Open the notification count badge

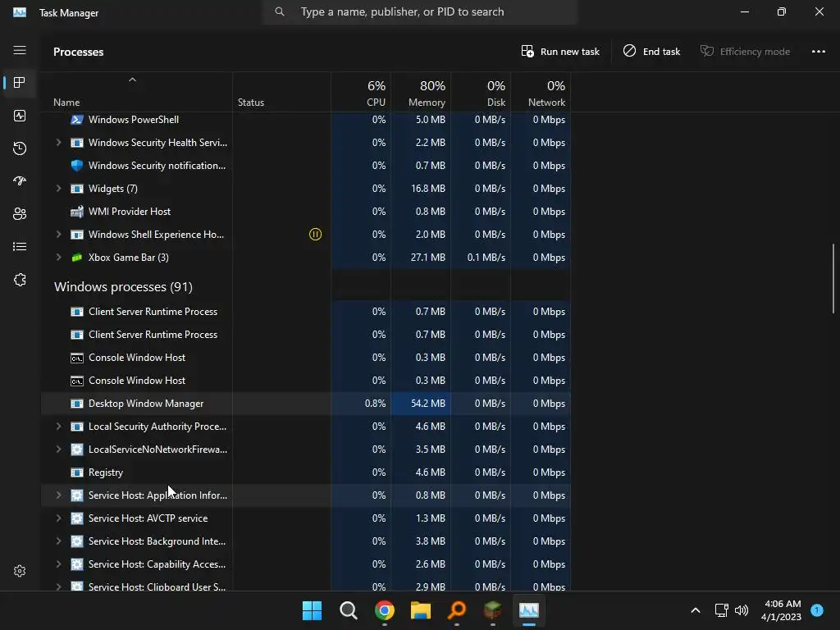tap(817, 609)
